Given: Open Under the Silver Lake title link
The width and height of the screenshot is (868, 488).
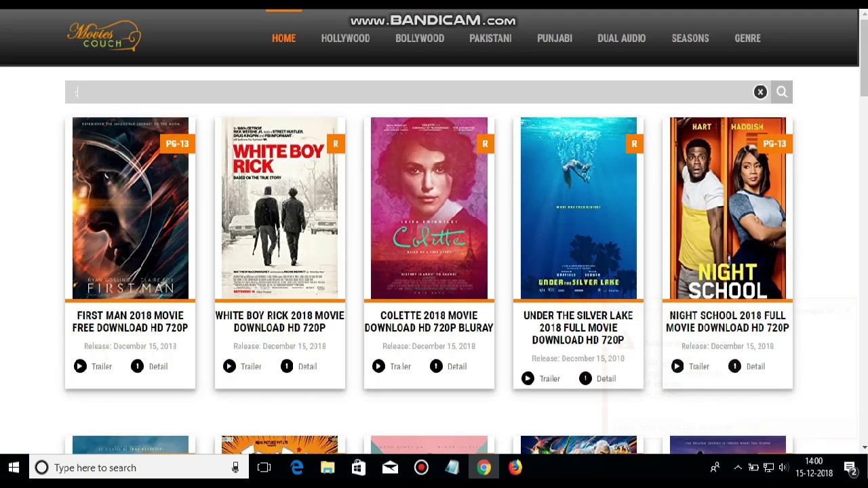Looking at the screenshot, I should (x=578, y=327).
